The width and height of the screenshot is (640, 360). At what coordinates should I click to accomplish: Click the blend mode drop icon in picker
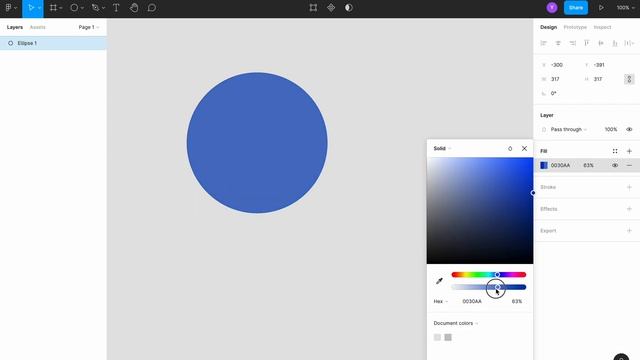(x=510, y=149)
